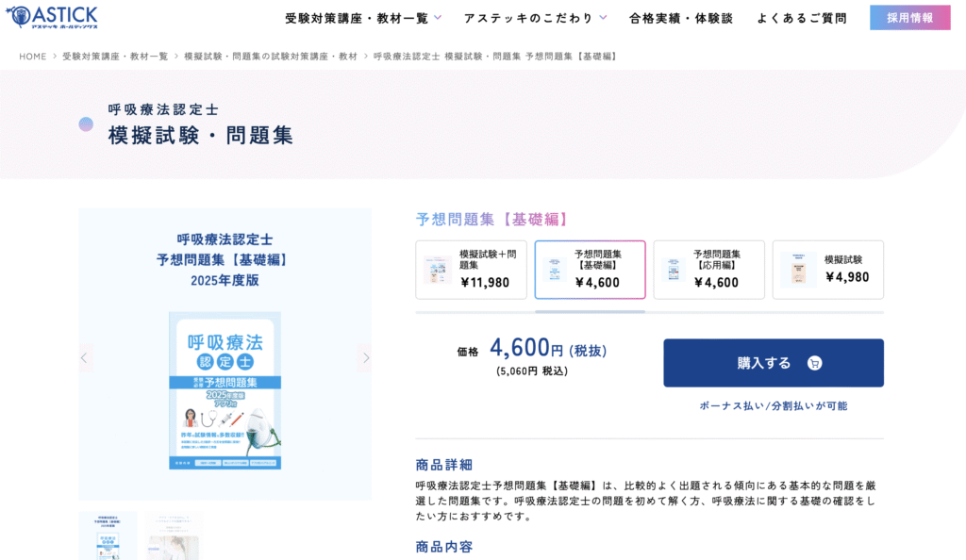
Task: Expand the アステッキのこだわり dropdown menu
Action: (x=535, y=18)
